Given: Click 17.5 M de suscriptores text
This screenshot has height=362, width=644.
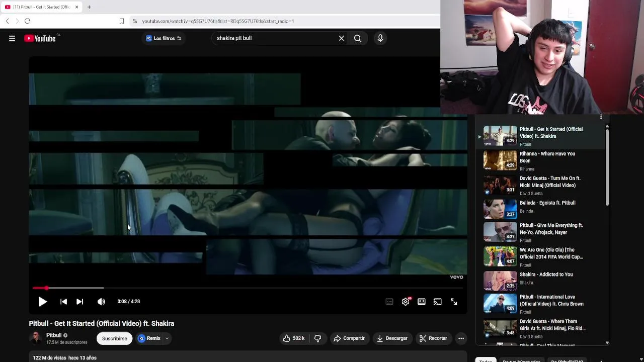Looking at the screenshot, I should pos(66,342).
